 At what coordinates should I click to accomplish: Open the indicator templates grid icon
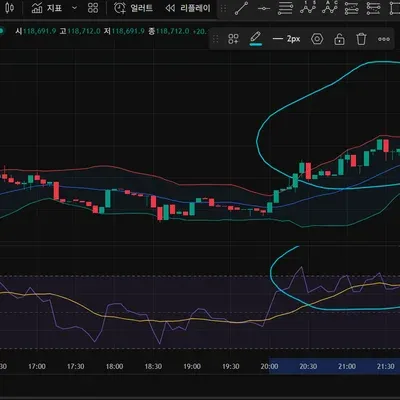pos(93,8)
